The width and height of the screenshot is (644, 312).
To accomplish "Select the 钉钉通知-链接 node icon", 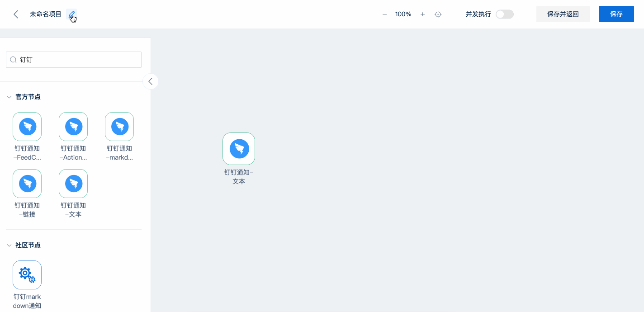I will (27, 184).
